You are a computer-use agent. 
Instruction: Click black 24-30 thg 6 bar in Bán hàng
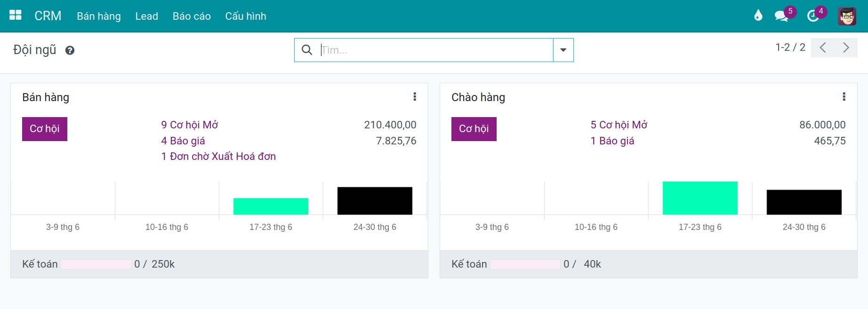[375, 201]
